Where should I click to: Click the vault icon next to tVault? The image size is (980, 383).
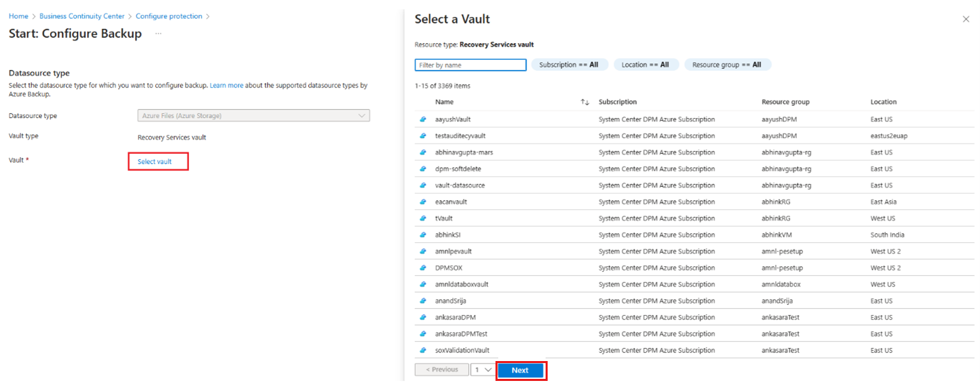[423, 218]
